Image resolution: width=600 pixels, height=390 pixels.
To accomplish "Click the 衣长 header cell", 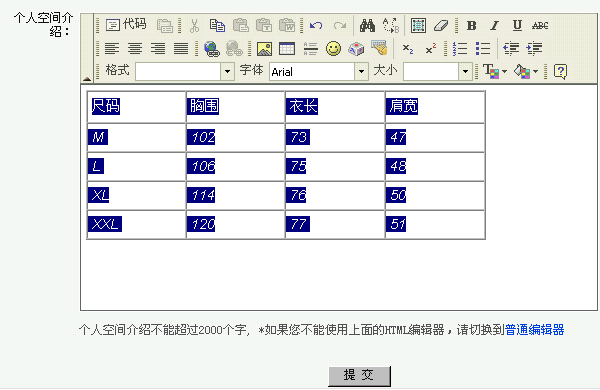I will 335,107.
